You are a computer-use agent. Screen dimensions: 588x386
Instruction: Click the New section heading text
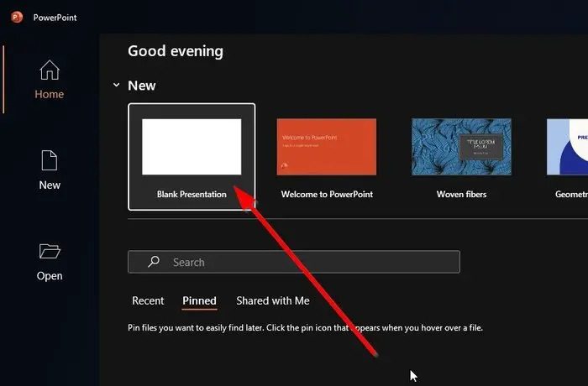[142, 86]
